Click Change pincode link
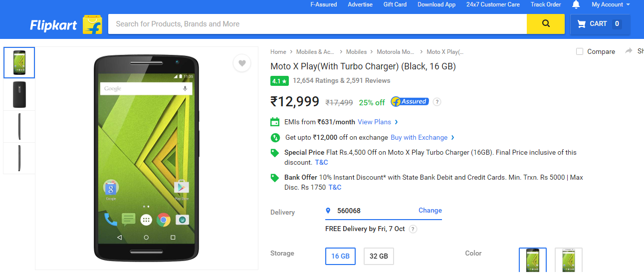The image size is (644, 273). pyautogui.click(x=430, y=211)
